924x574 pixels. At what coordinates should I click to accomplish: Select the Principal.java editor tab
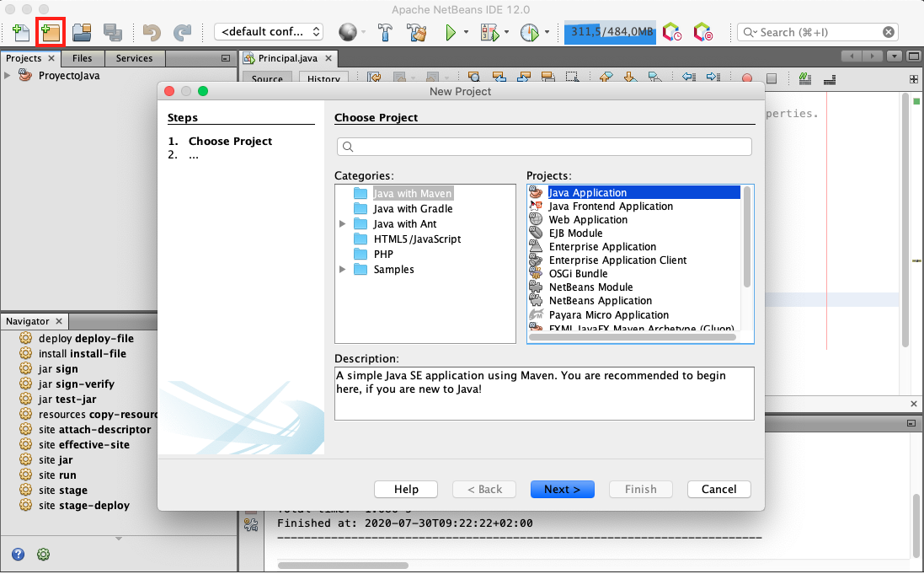287,58
